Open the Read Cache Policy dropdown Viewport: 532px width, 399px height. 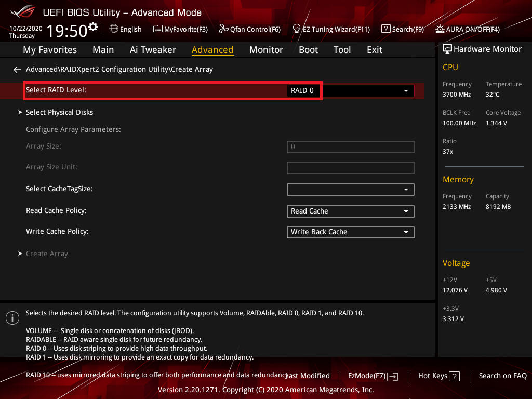click(x=350, y=211)
